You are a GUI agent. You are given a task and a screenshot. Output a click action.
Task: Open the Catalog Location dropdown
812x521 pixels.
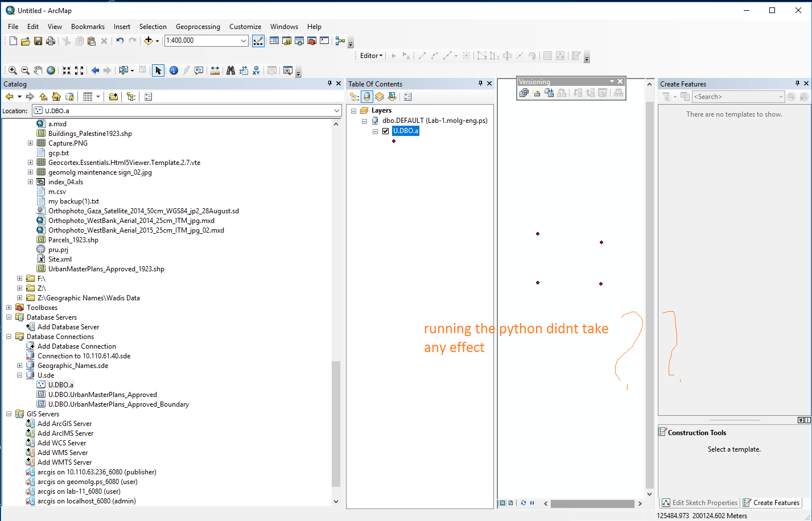pos(337,111)
